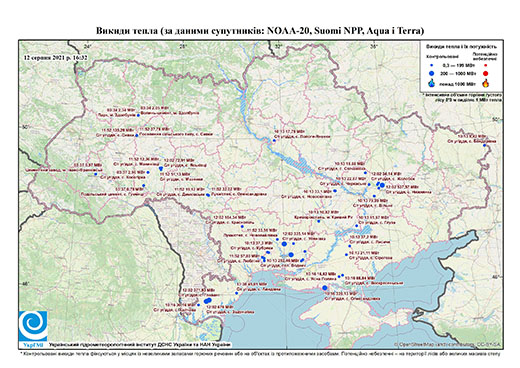Click the Kryvyi Rih Kryvorizhstal marker
The width and height of the screenshot is (520, 368).
pyautogui.click(x=318, y=221)
